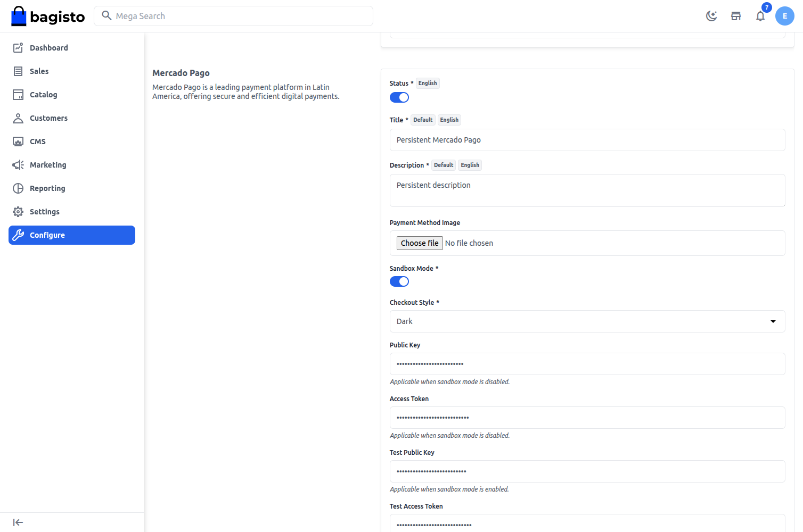Open the notifications bell
Screen dimensions: 803x532
pyautogui.click(x=760, y=16)
